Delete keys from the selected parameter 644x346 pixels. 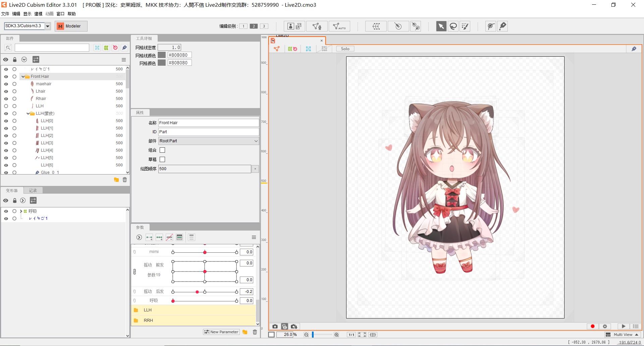click(169, 238)
